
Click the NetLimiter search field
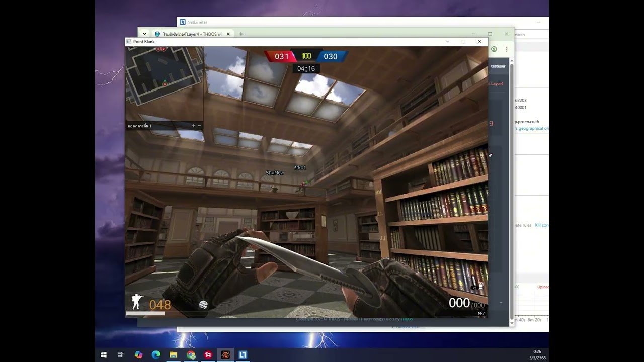(531, 34)
